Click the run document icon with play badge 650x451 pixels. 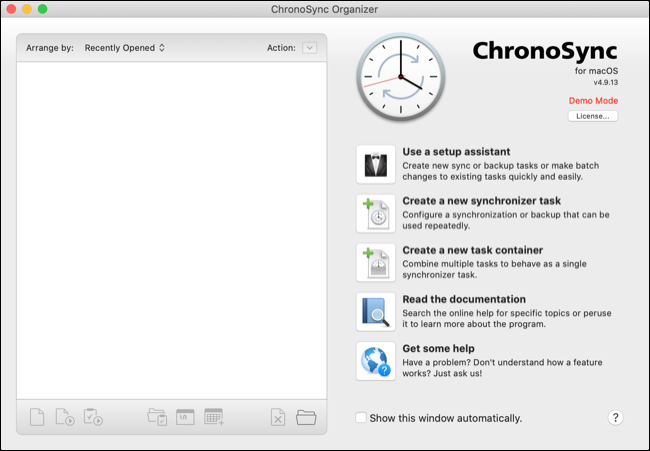coord(65,417)
